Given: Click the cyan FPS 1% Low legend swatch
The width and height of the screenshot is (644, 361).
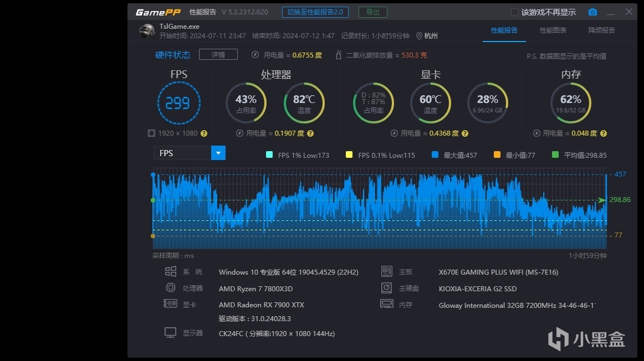Looking at the screenshot, I should pyautogui.click(x=269, y=154).
